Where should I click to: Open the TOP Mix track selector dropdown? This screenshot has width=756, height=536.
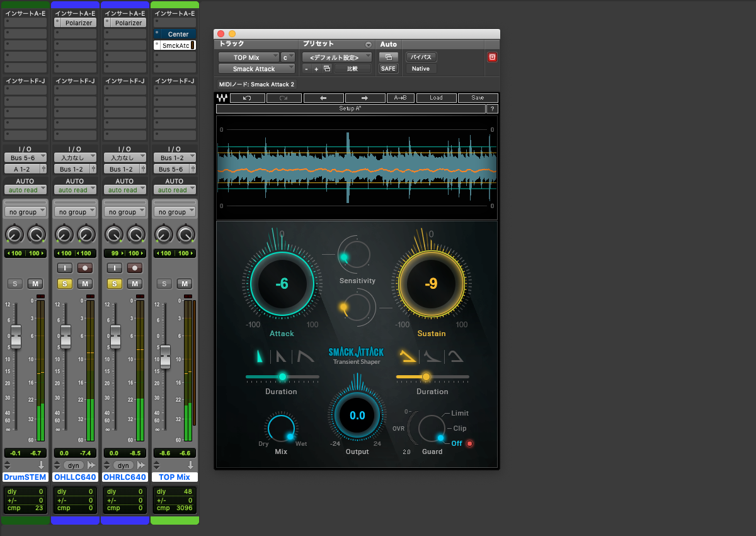(x=248, y=57)
